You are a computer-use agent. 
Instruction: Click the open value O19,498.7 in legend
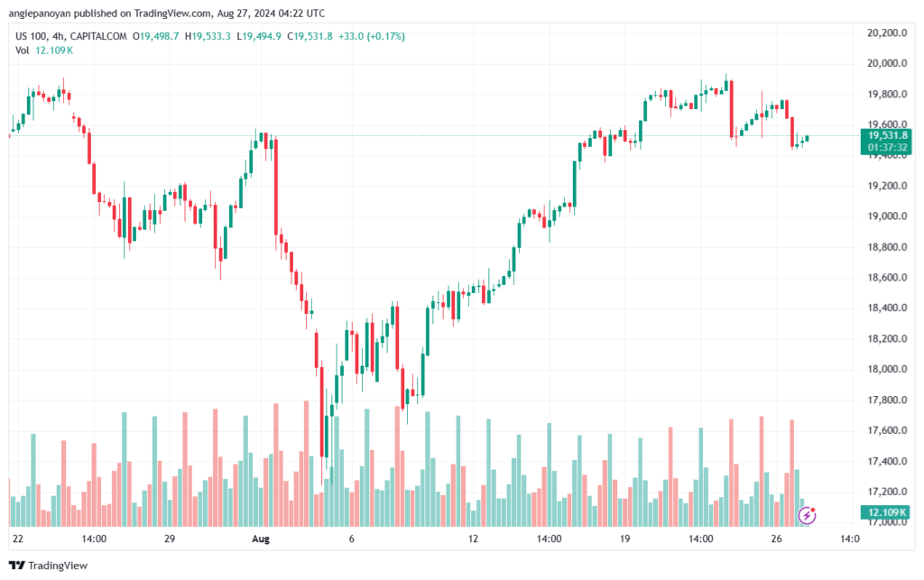click(x=155, y=36)
